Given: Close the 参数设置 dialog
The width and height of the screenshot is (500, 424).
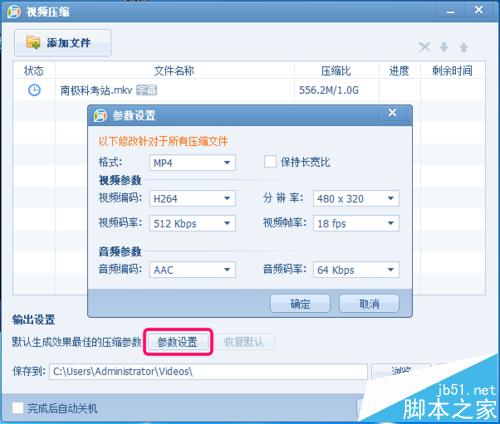Looking at the screenshot, I should point(392,113).
